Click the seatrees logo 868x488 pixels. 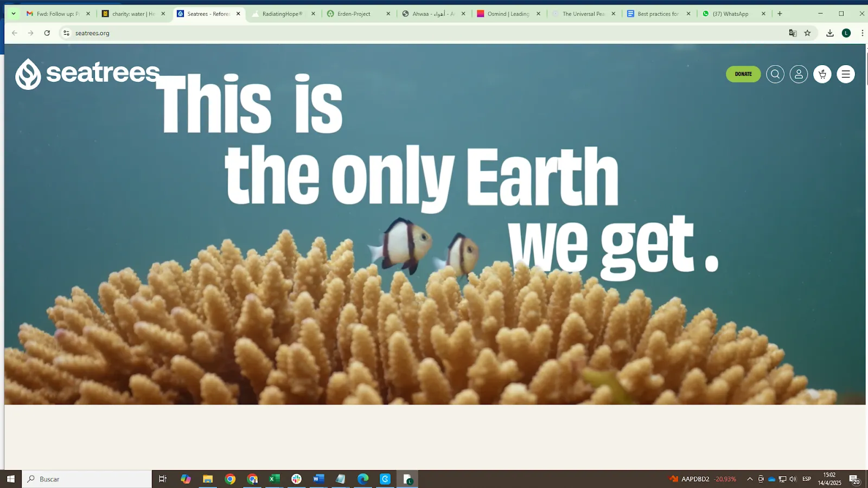pyautogui.click(x=87, y=74)
